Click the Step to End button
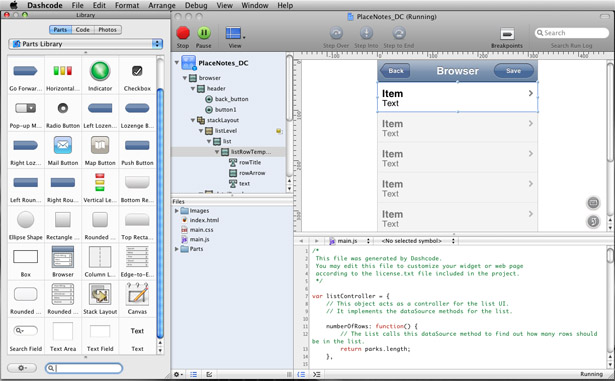Screen dimensions: 615x381 [398, 33]
